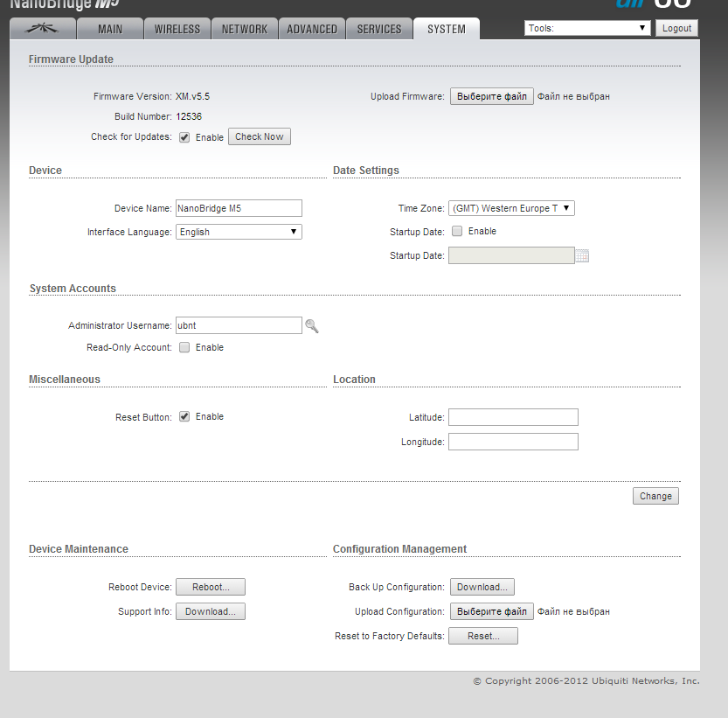
Task: Disable the Reset Button checkbox
Action: pyautogui.click(x=184, y=417)
